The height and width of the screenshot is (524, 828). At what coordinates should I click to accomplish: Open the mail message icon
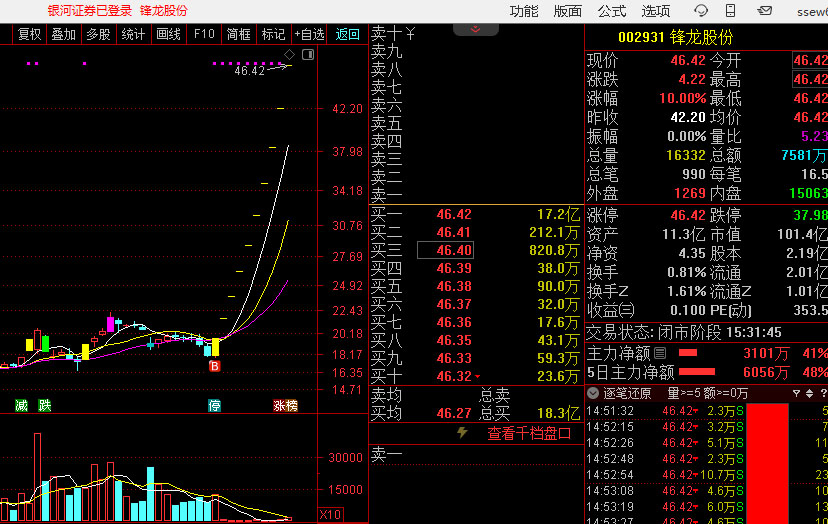coord(764,10)
